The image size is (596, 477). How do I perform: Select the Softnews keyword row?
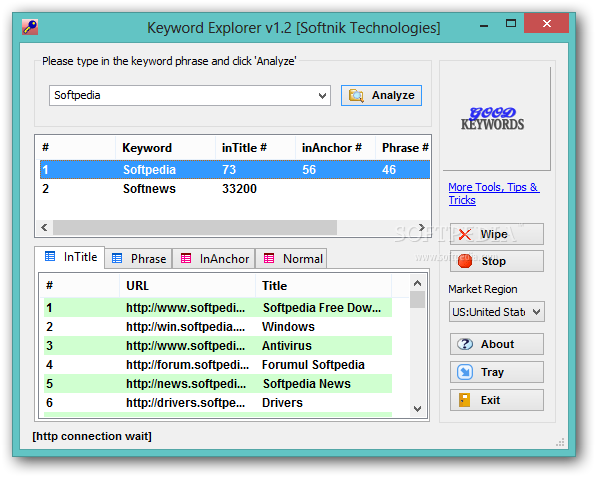click(x=235, y=189)
